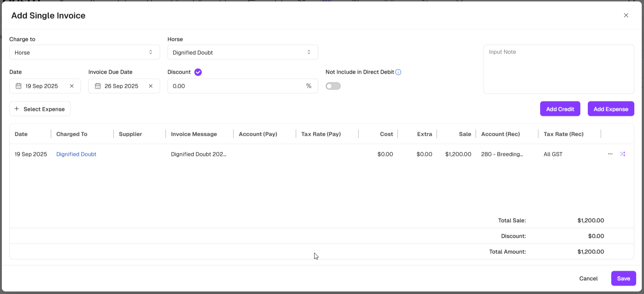Open the Horse selection dropdown
The width and height of the screenshot is (644, 294).
[243, 52]
